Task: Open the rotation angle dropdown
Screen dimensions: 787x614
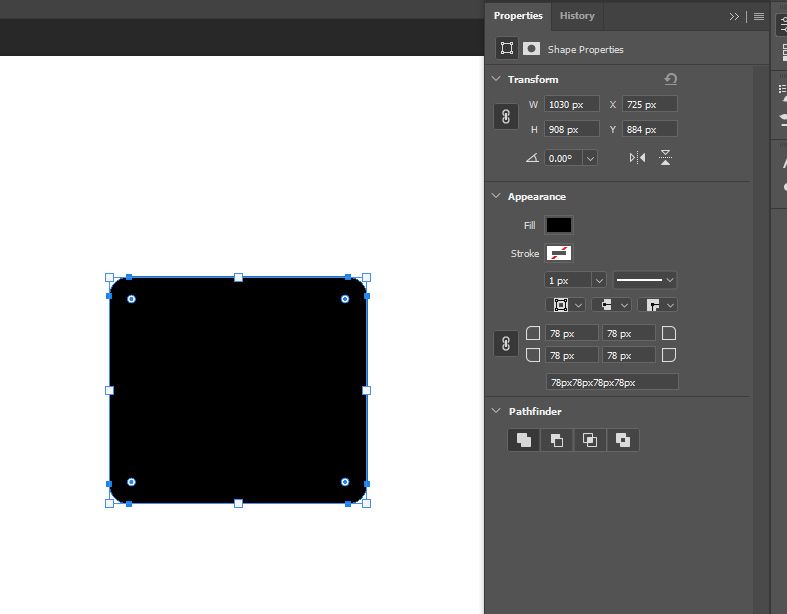Action: pyautogui.click(x=590, y=158)
